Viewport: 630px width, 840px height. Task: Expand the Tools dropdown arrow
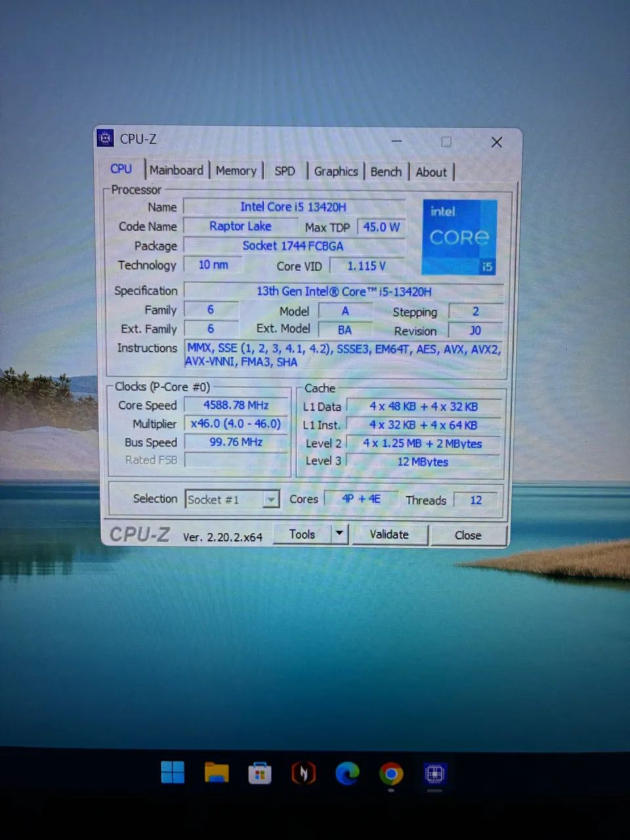tap(339, 534)
